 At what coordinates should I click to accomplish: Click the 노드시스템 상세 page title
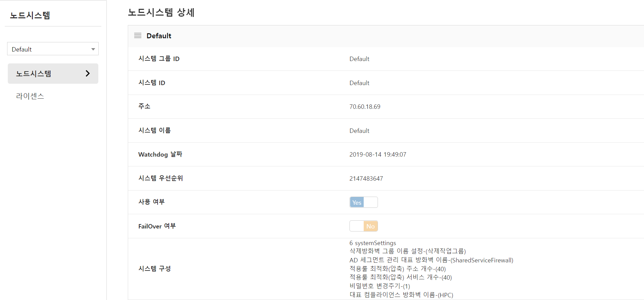[161, 13]
